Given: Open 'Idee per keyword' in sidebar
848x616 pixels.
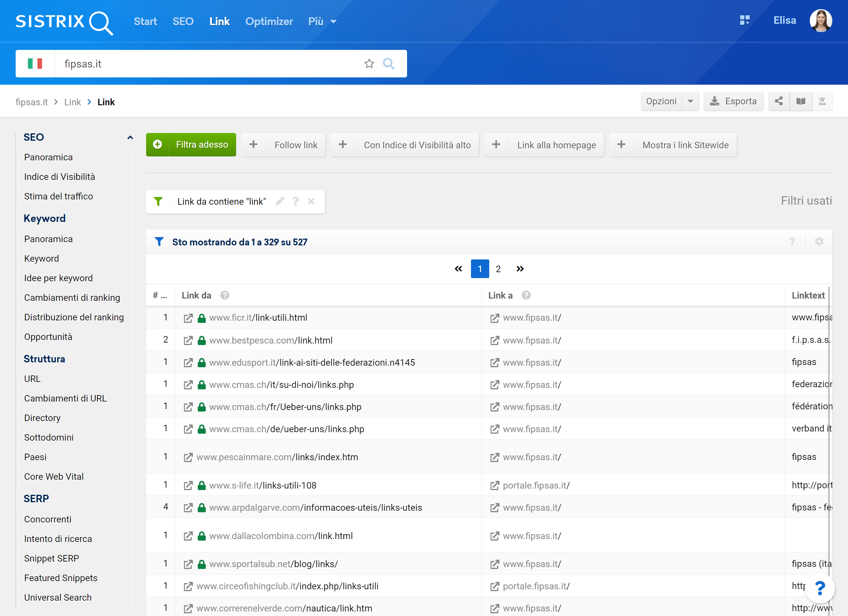Looking at the screenshot, I should click(58, 278).
